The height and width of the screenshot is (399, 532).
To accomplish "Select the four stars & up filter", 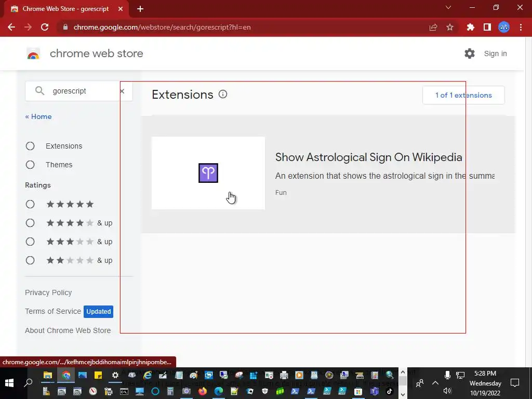I will coord(30,223).
